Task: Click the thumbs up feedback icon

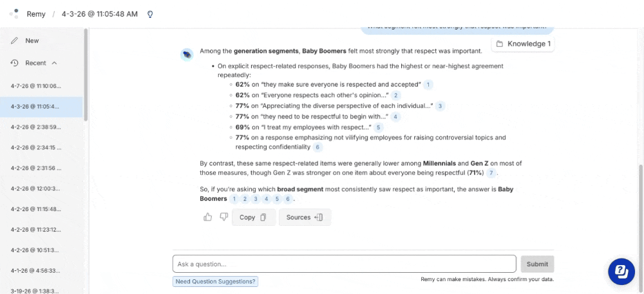Action: click(208, 217)
